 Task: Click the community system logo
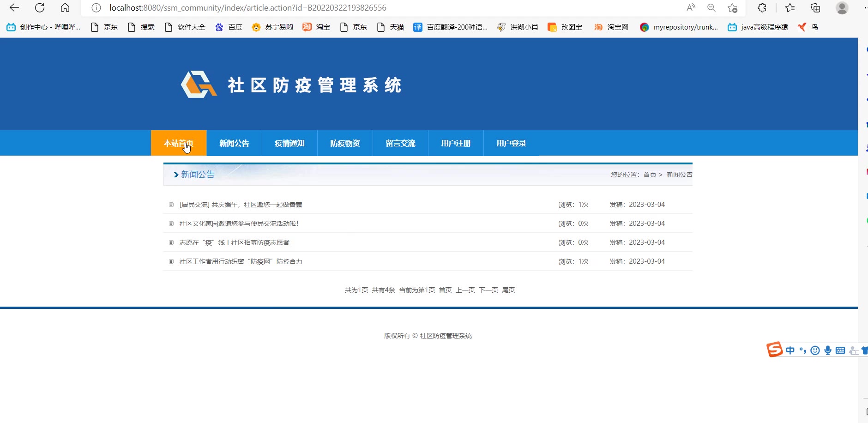tap(199, 85)
